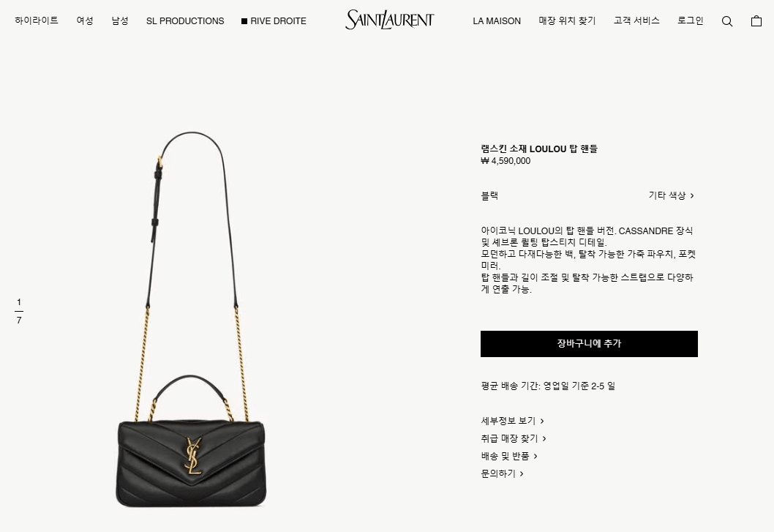
Task: Go to 매장 위치 찾기 store locator
Action: click(567, 20)
